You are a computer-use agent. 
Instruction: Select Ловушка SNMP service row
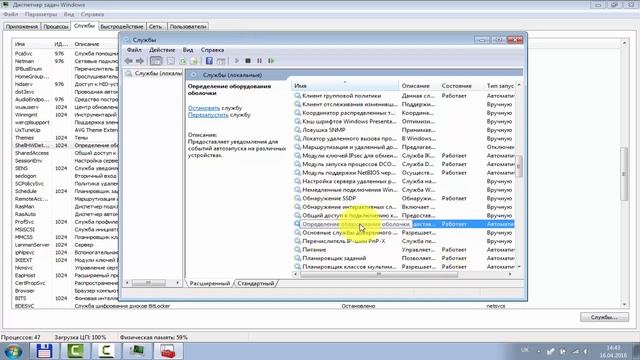(404, 130)
